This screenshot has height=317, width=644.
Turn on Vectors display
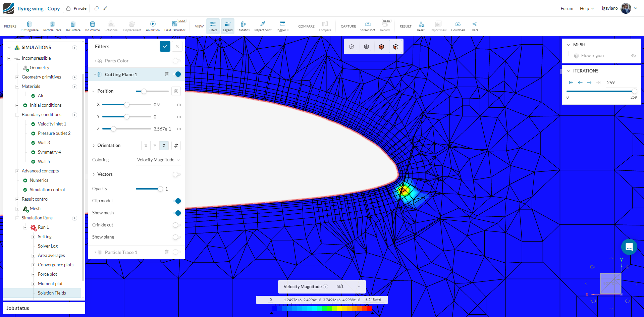(177, 174)
